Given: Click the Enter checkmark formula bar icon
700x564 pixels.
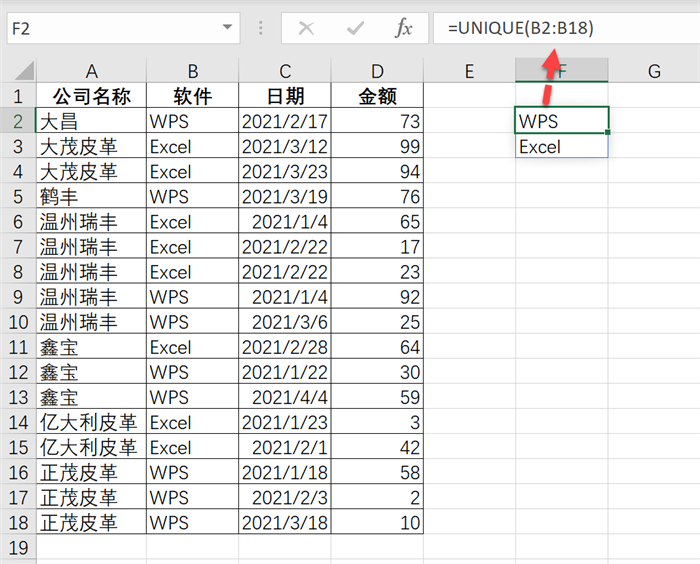Looking at the screenshot, I should tap(354, 28).
